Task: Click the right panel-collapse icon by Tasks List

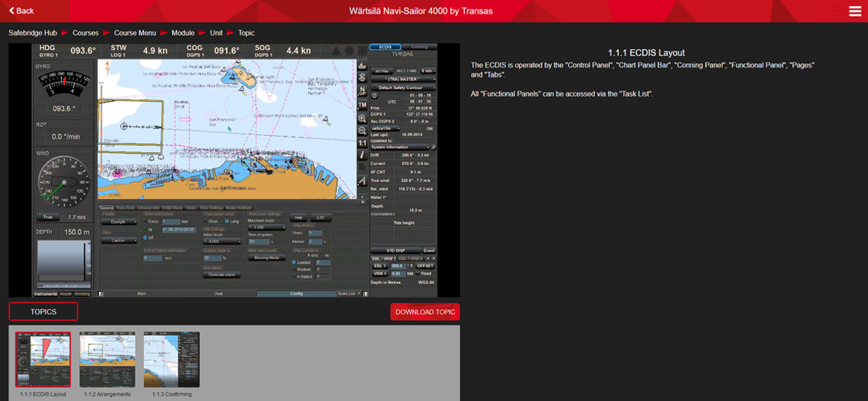Action: tap(366, 293)
